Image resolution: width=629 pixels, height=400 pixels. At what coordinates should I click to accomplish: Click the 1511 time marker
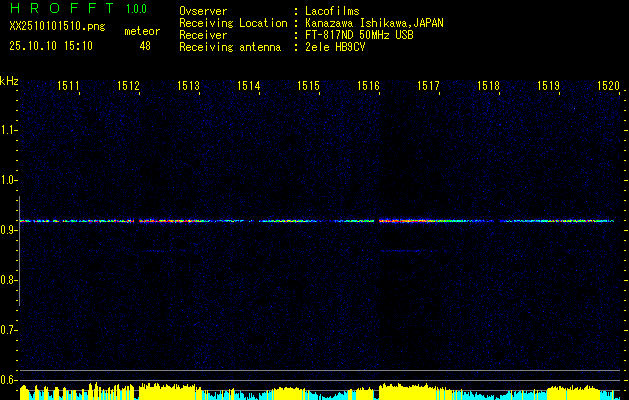point(69,87)
